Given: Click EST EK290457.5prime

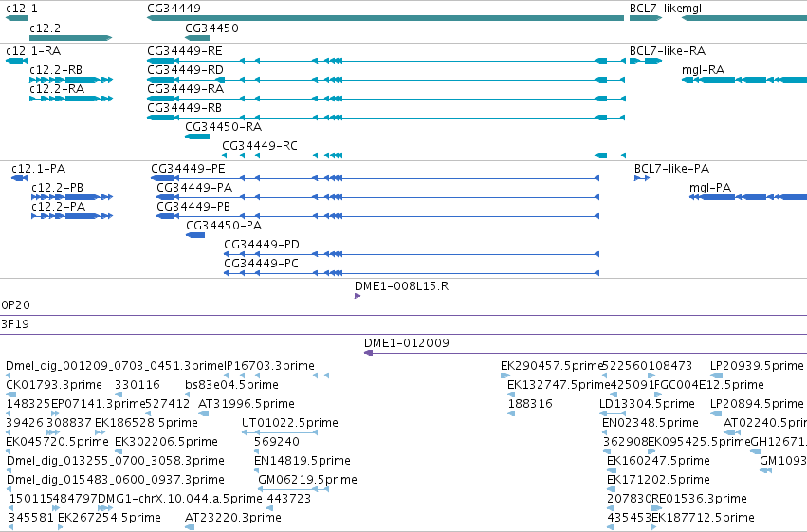Looking at the screenshot, I should tap(505, 376).
